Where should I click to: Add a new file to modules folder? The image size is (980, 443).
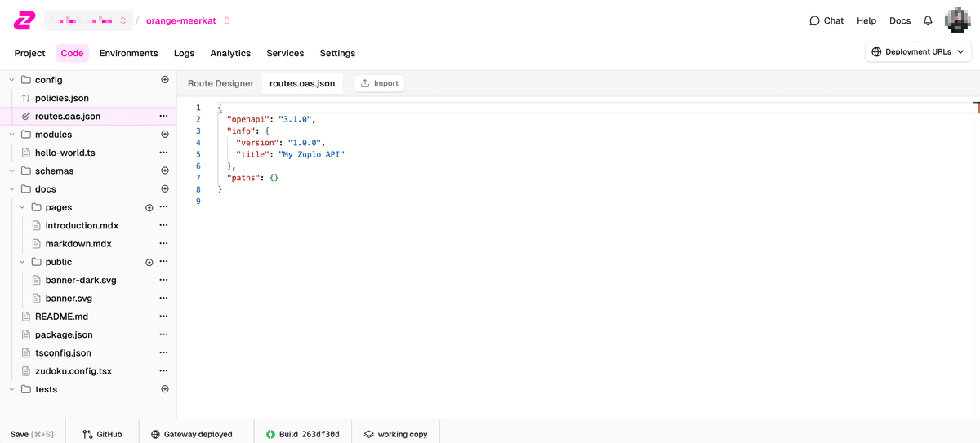(165, 135)
